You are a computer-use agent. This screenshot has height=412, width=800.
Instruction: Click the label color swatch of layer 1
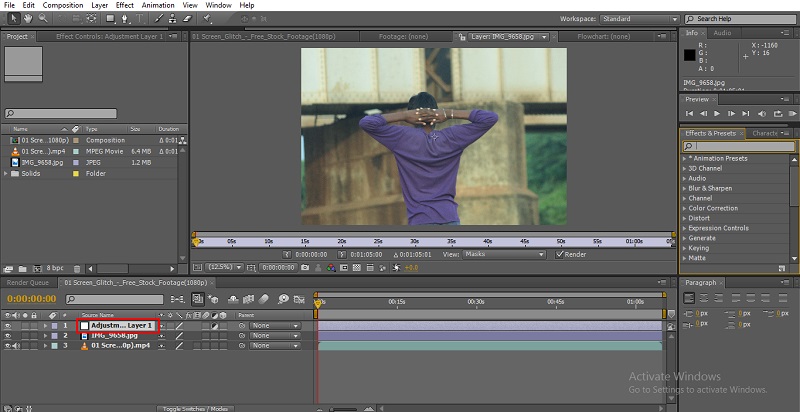pos(54,325)
